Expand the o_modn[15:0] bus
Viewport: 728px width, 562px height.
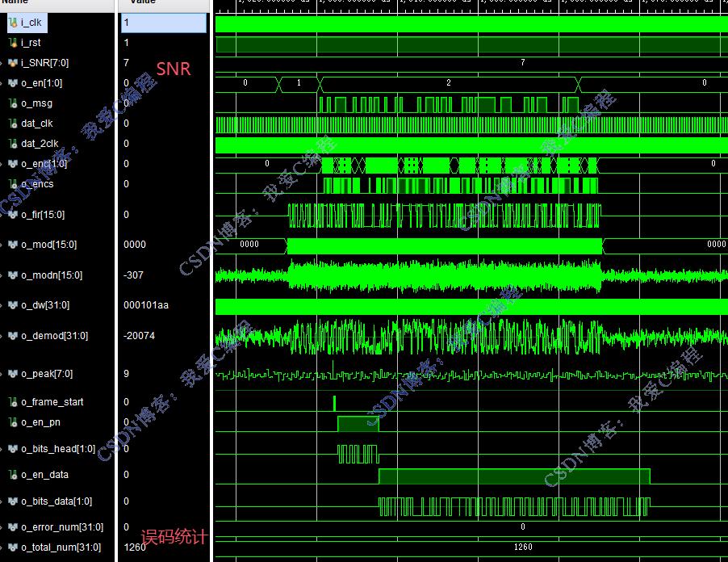pyautogui.click(x=2, y=275)
